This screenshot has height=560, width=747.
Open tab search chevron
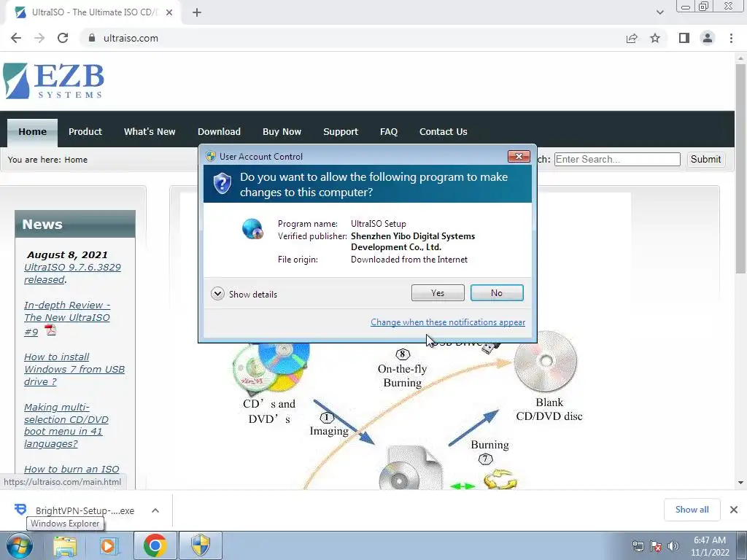coord(659,12)
